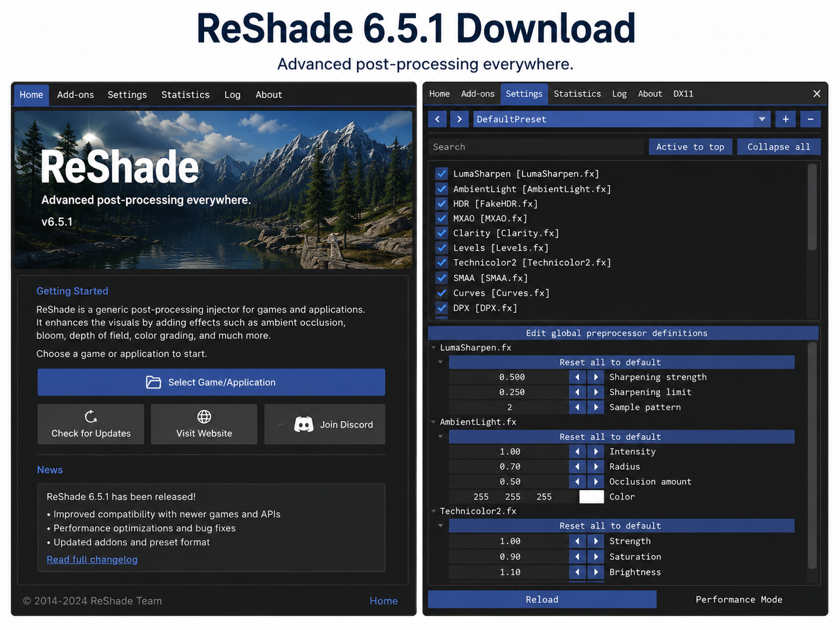Click Technicolor2 Brightness 1.10 value slider
840x630 pixels.
coord(509,572)
